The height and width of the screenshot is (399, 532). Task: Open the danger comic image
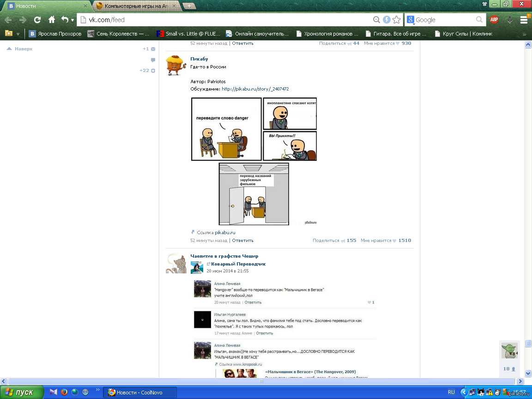(254, 162)
